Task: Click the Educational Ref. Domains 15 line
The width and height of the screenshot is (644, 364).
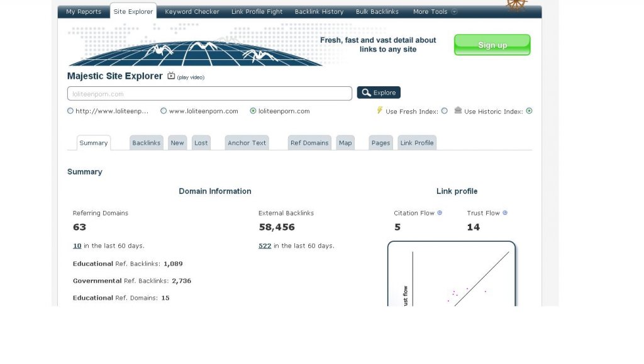Action: click(x=121, y=298)
